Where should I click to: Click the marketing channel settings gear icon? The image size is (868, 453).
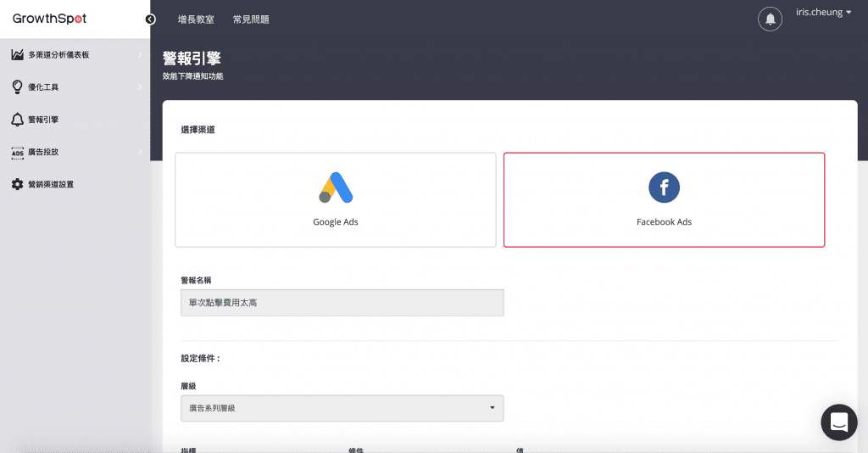17,184
